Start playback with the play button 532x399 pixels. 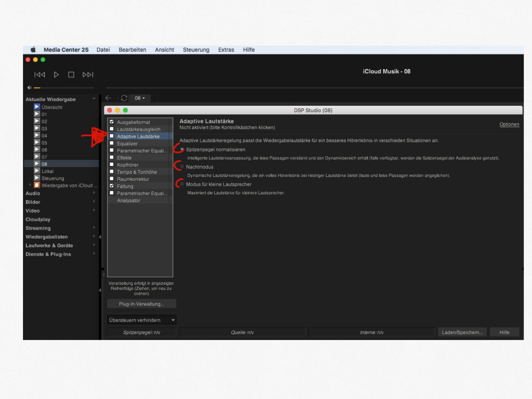(x=56, y=75)
